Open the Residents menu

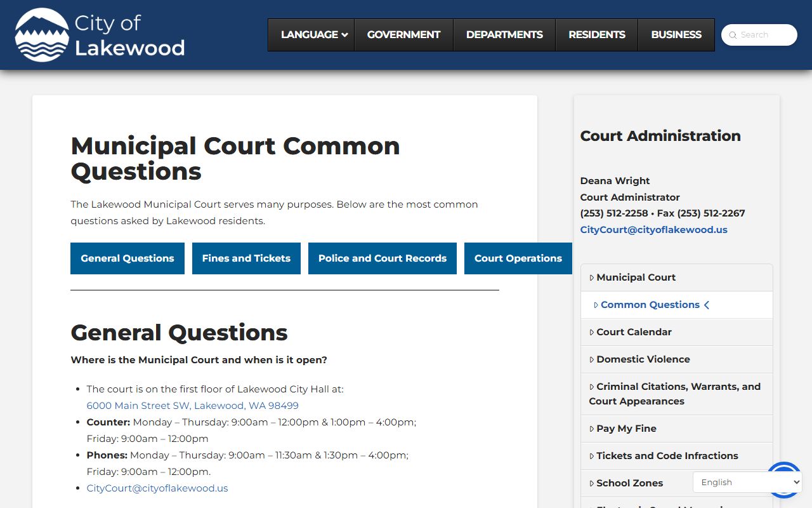point(597,35)
